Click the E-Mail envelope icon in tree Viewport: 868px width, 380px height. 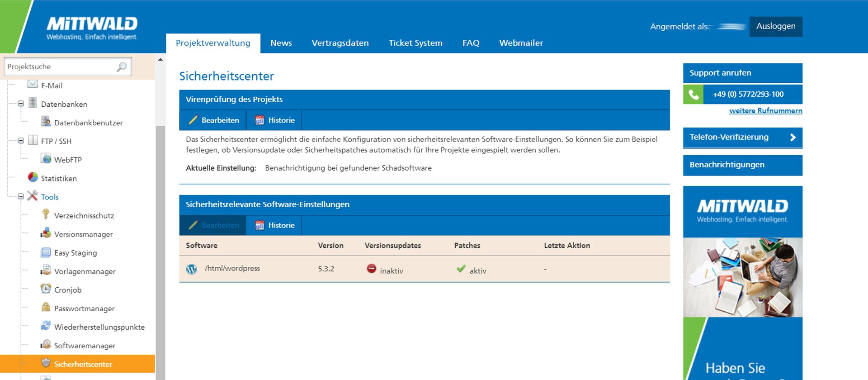33,84
